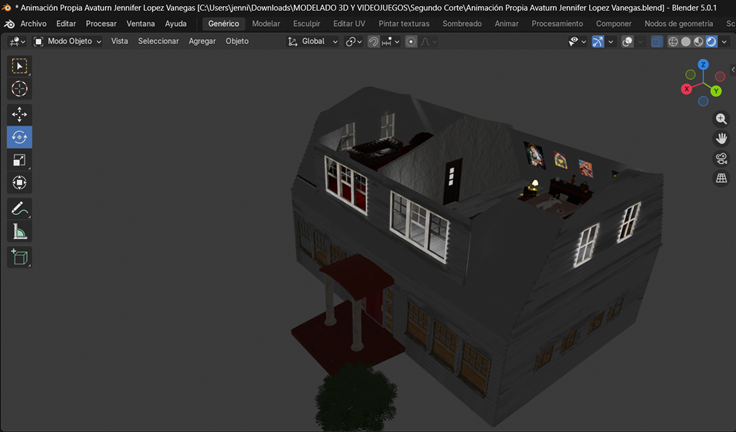Select the Move tool
This screenshot has height=432, width=736.
click(19, 114)
